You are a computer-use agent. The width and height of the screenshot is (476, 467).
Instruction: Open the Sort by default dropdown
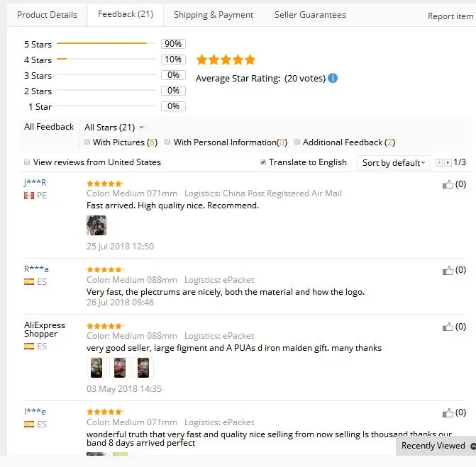click(394, 163)
